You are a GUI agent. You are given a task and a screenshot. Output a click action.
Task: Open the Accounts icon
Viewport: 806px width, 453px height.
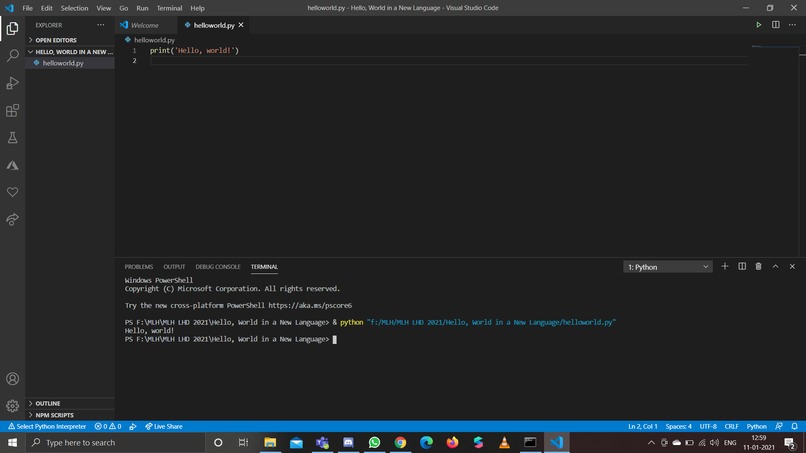click(x=12, y=379)
